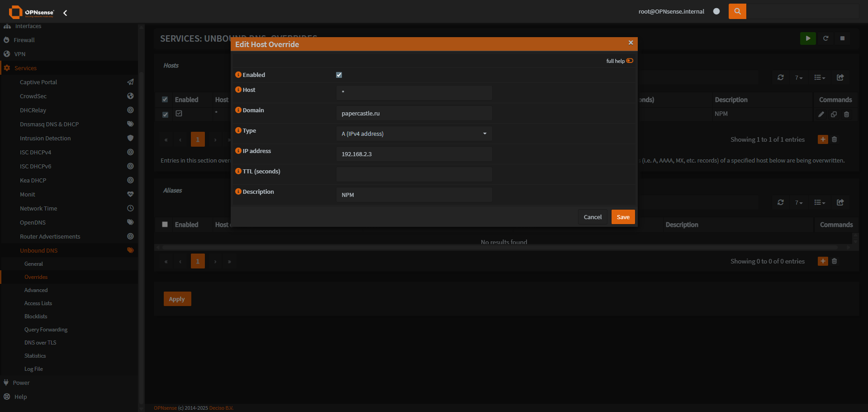Click the TTL (seconds) info icon

tap(238, 171)
